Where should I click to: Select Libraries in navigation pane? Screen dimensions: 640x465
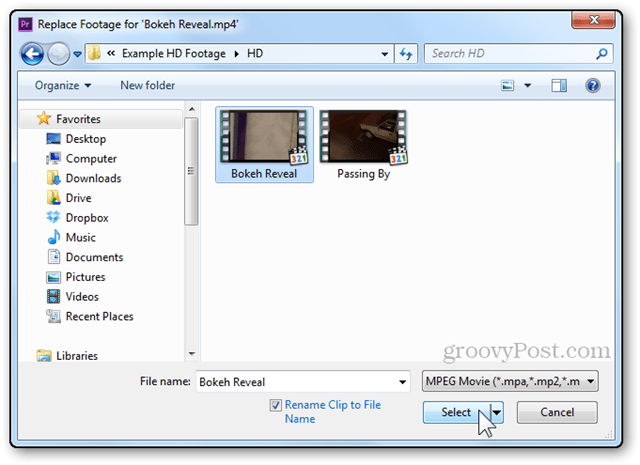(x=77, y=356)
